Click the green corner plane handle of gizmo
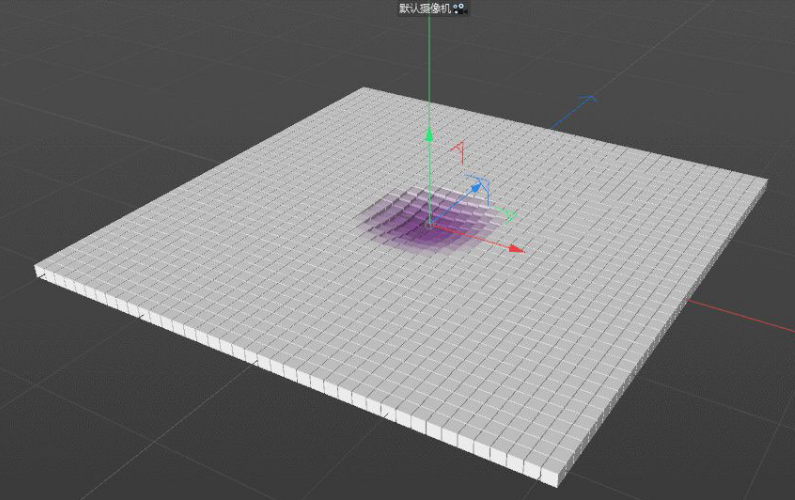 pos(508,215)
